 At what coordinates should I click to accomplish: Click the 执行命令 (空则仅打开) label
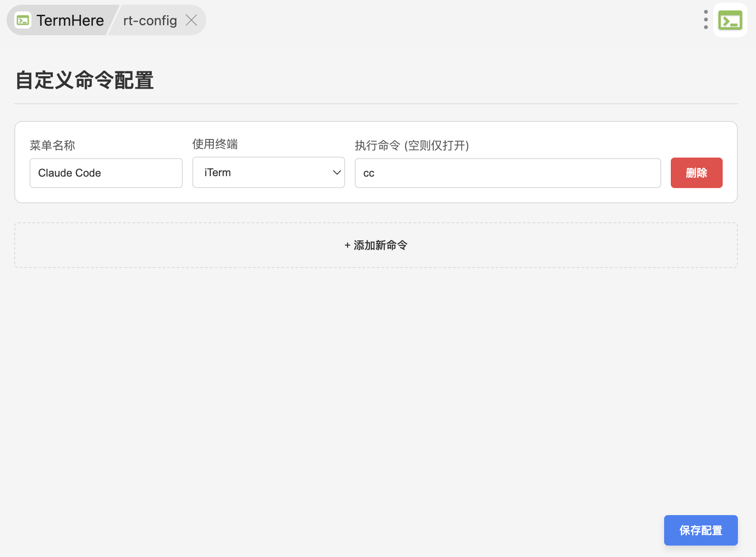click(411, 145)
